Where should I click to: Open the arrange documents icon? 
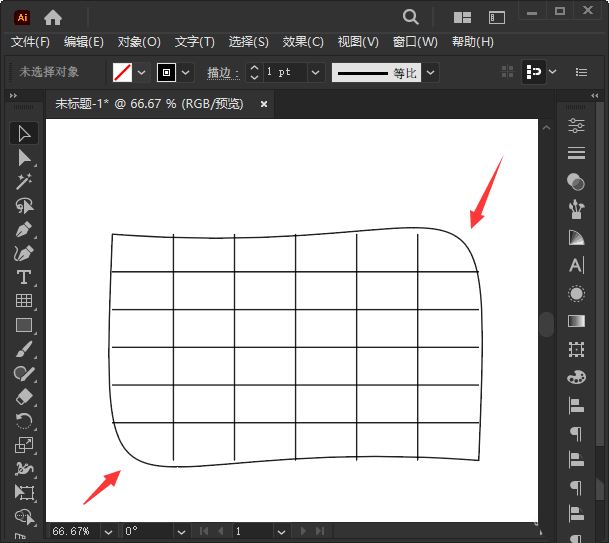tap(462, 17)
